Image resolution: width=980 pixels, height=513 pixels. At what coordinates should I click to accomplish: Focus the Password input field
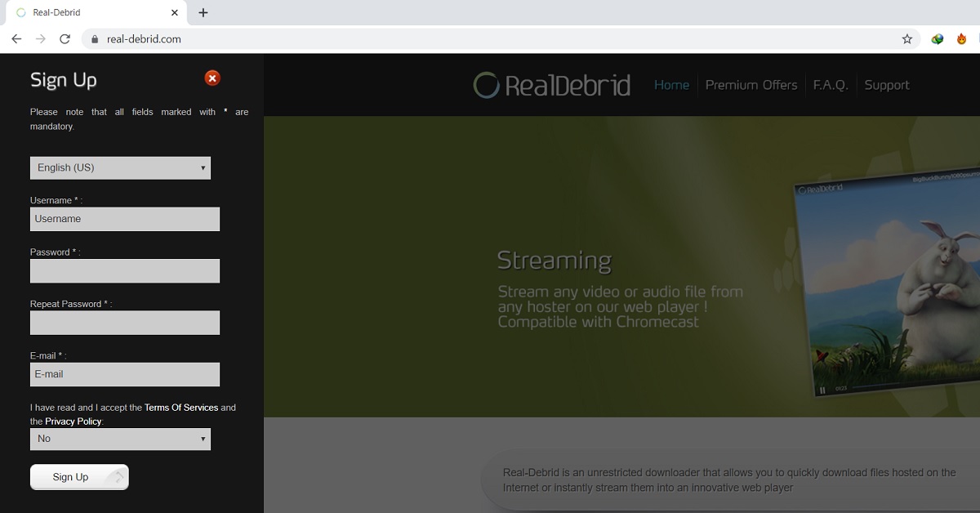(x=125, y=270)
